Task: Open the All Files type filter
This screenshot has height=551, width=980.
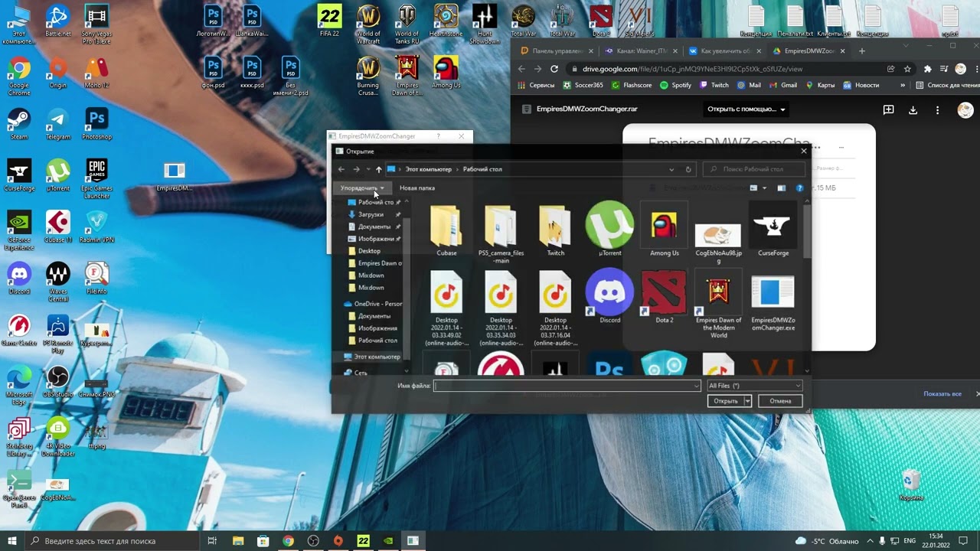Action: click(754, 386)
